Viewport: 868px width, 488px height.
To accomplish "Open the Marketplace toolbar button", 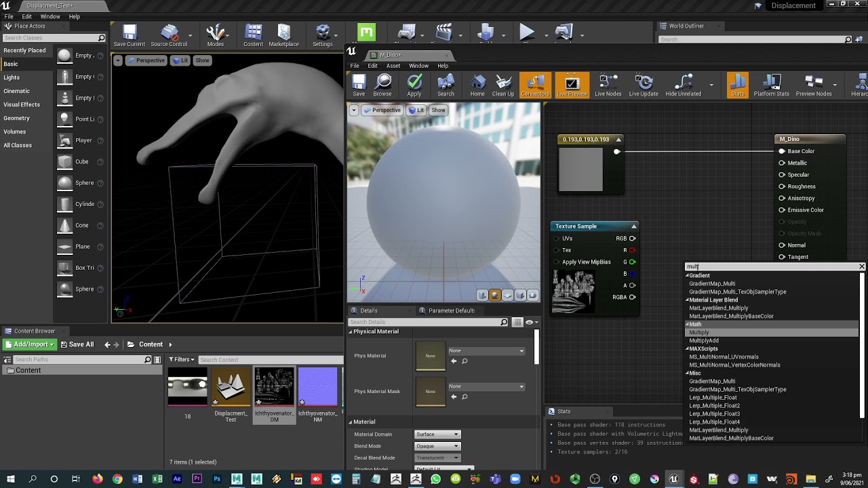I will [283, 35].
